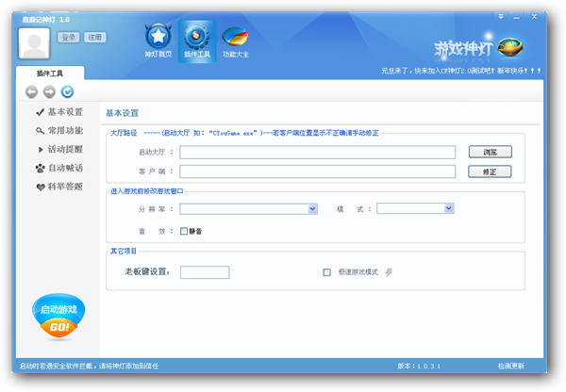The height and width of the screenshot is (392, 566).
Task: Click the magnifier icon beside 常用功能
Action: [40, 131]
